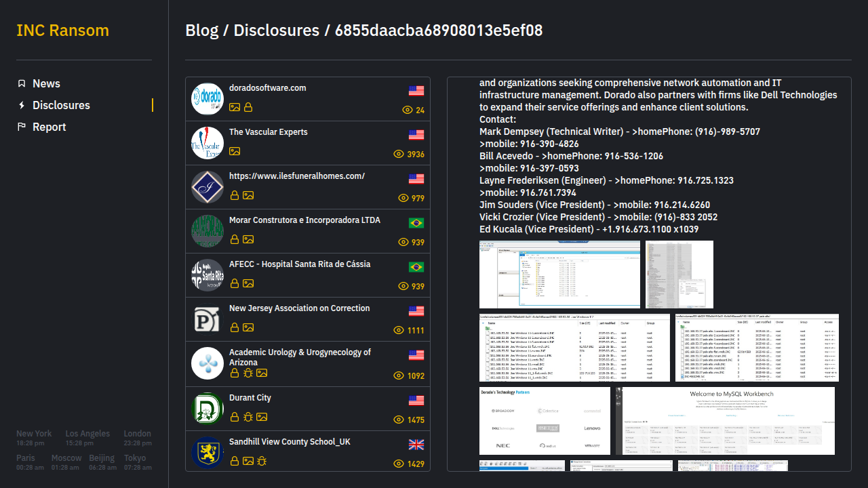Image resolution: width=868 pixels, height=488 pixels.
Task: Click US flag on doradosoftware.com row
Action: 416,91
